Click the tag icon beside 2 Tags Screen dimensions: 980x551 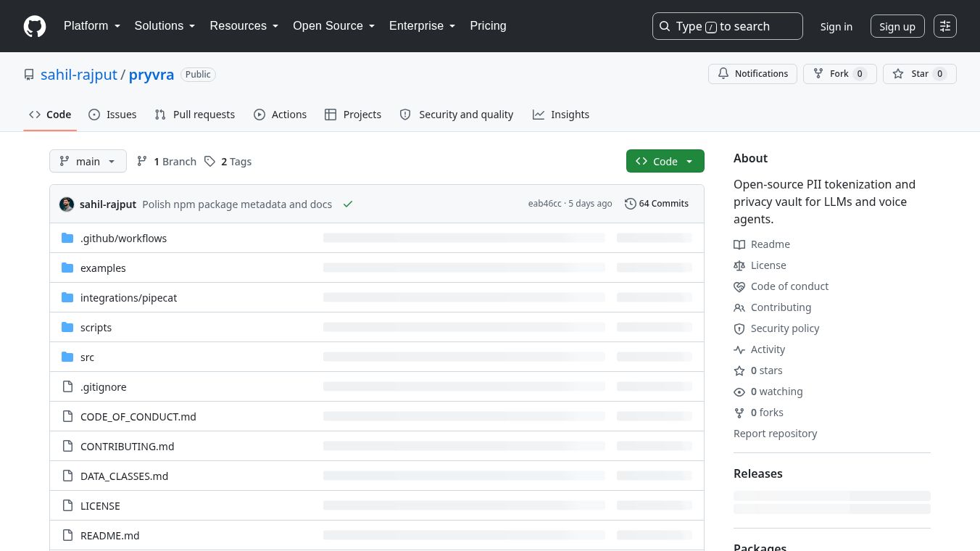209,161
